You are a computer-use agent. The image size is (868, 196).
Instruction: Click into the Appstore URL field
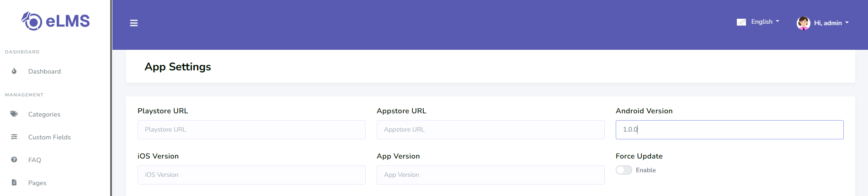click(x=490, y=130)
